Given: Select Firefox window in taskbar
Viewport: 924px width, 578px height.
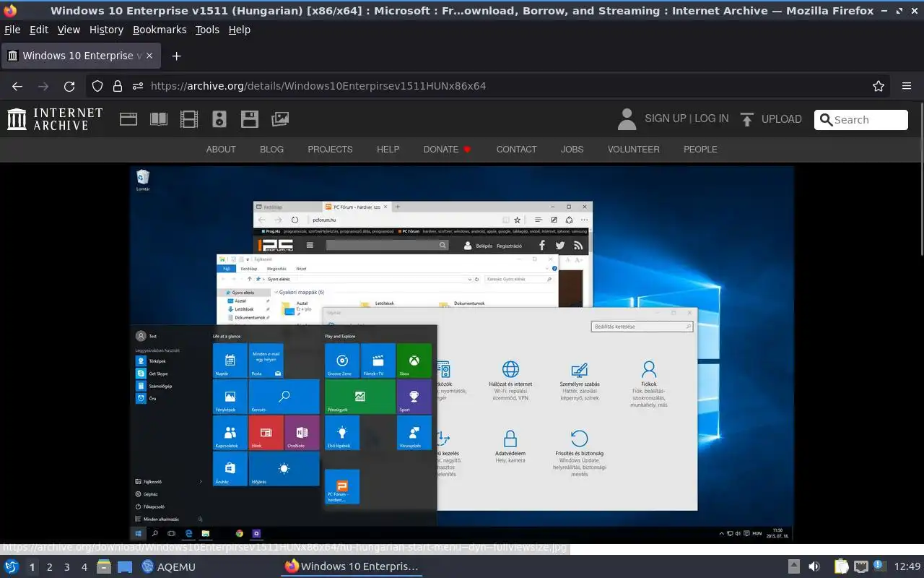Looking at the screenshot, I should 352,566.
